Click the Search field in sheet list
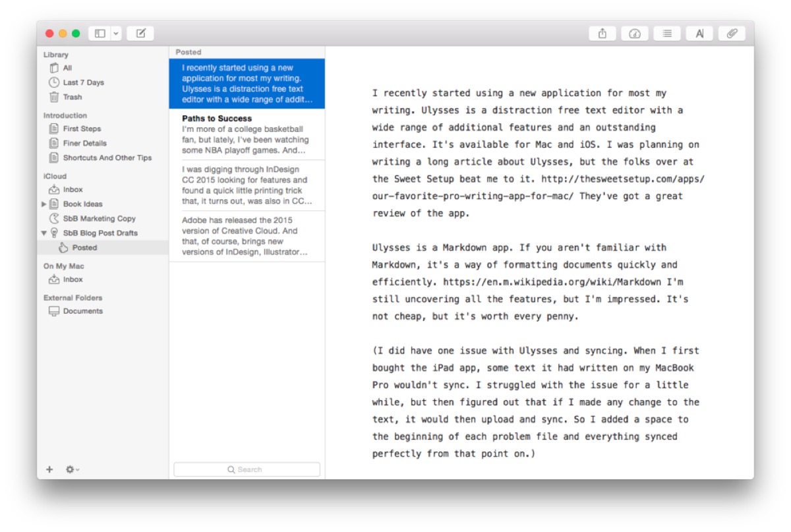Screen dimensions: 791x532 [247, 469]
